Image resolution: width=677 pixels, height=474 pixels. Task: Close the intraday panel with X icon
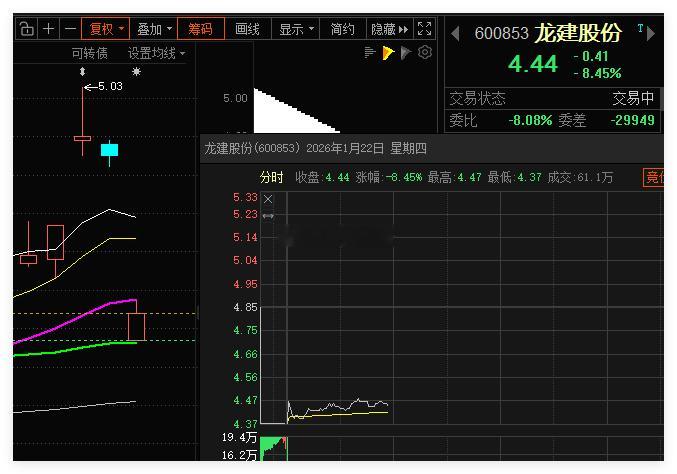pos(268,199)
